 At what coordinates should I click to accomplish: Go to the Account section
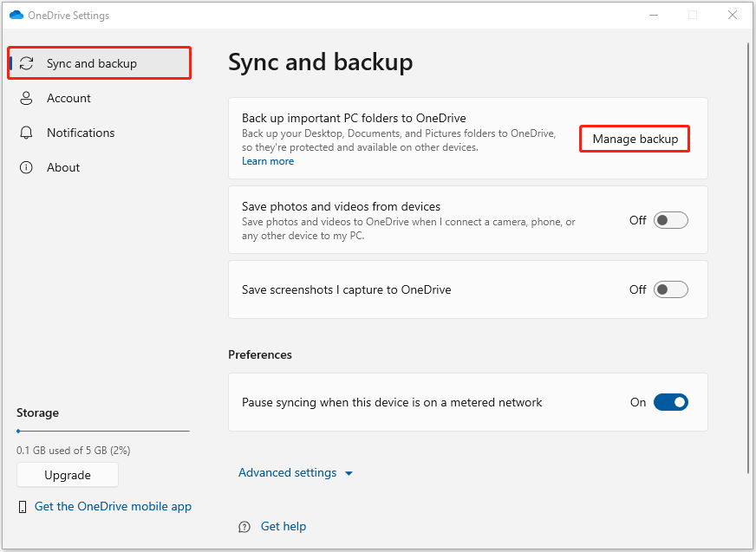click(x=100, y=98)
